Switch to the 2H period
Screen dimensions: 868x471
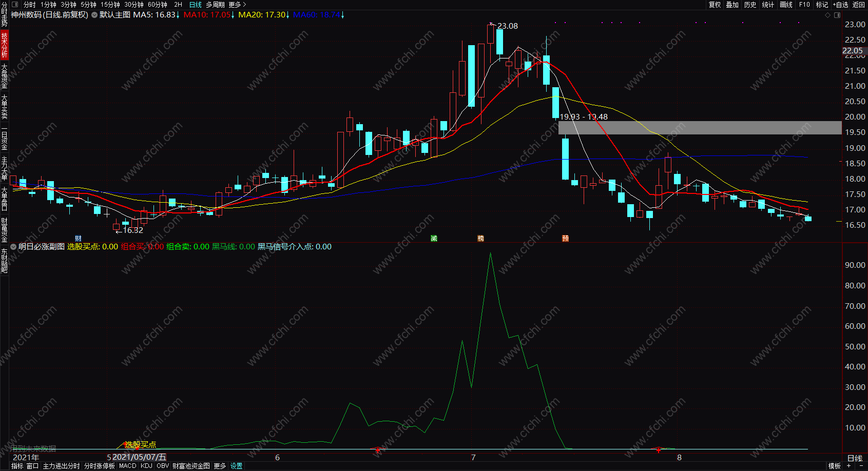(178, 5)
